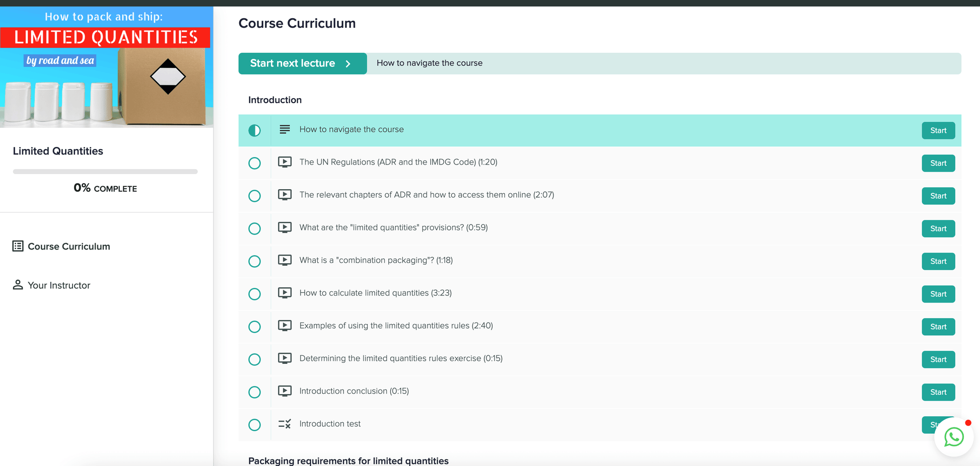The image size is (980, 466).
Task: Click video icon for Introduction conclusion
Action: click(x=285, y=391)
